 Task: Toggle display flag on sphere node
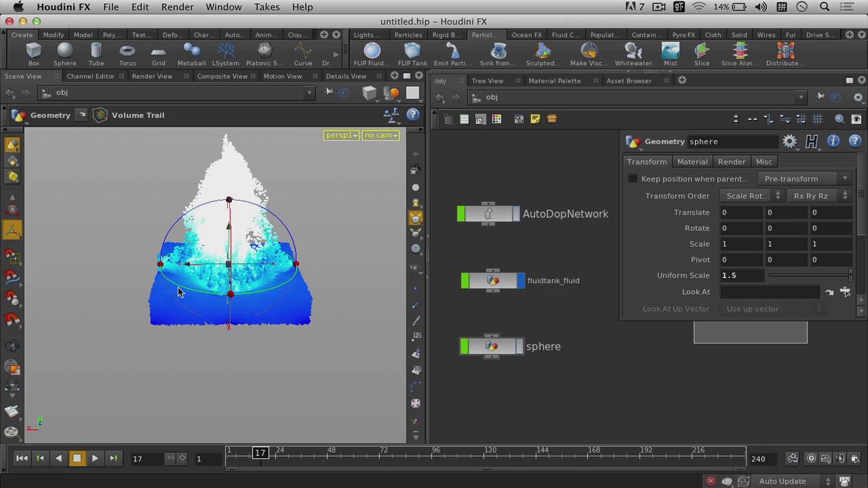[x=519, y=346]
